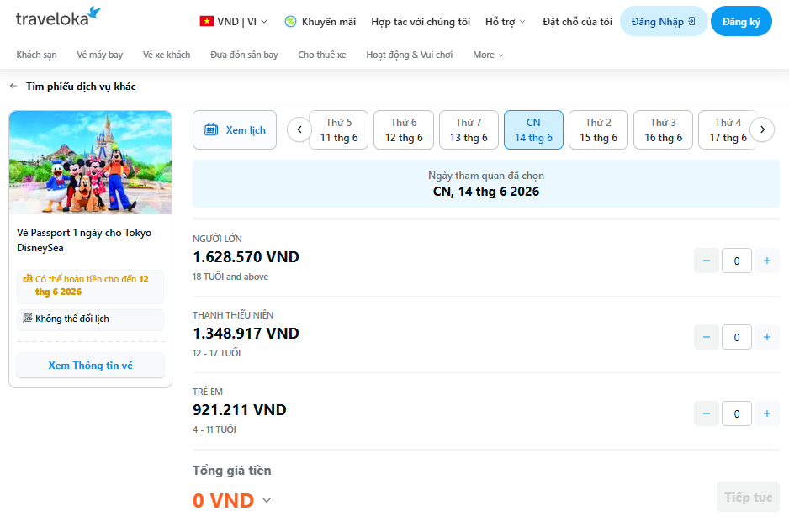Open Đặt chỗ của tôi link

click(x=577, y=22)
